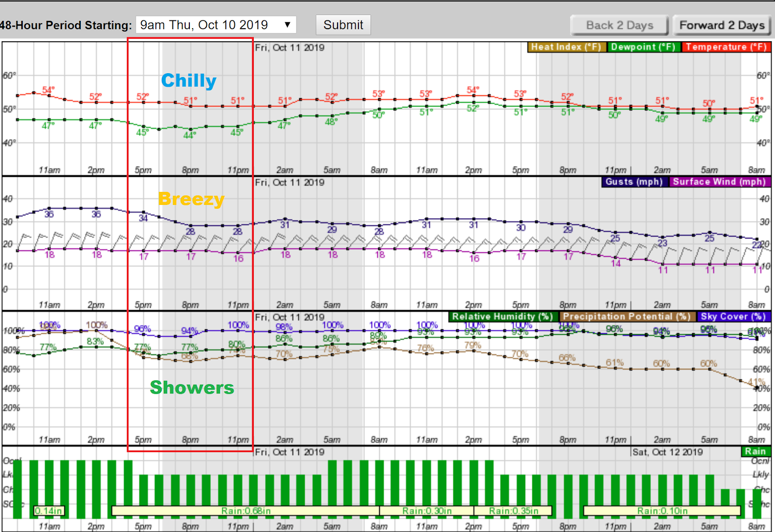Open the 48-Hour Period Starting dropdown

pos(216,25)
